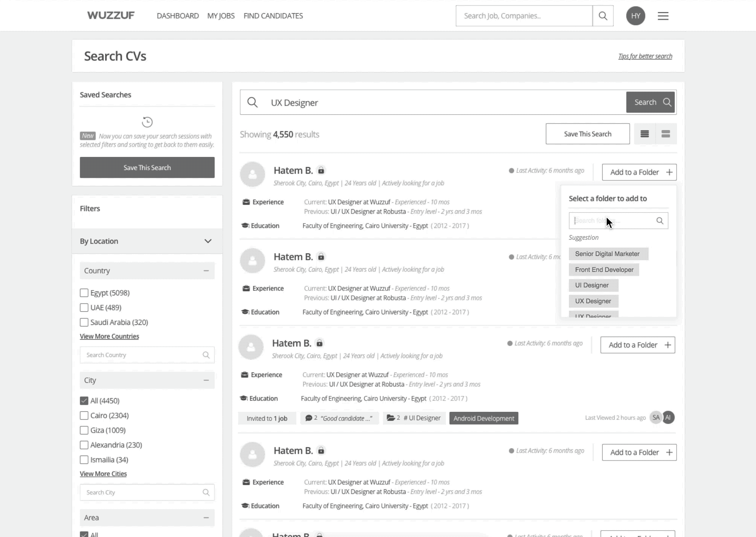Check the Cairo (2304) checkbox

pyautogui.click(x=84, y=416)
